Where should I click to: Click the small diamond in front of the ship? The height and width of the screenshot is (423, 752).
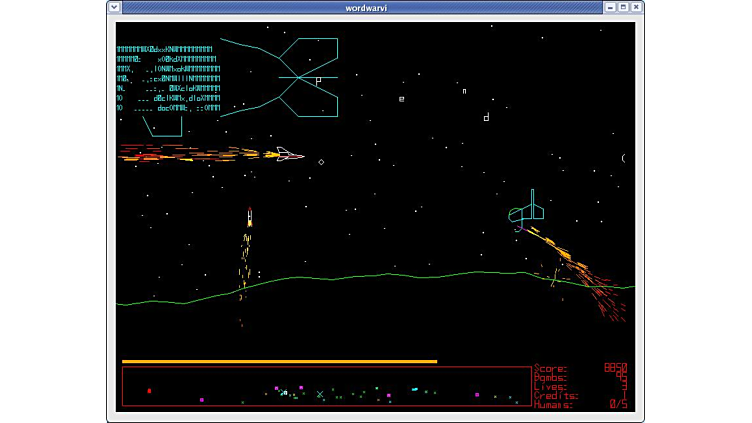(x=321, y=162)
